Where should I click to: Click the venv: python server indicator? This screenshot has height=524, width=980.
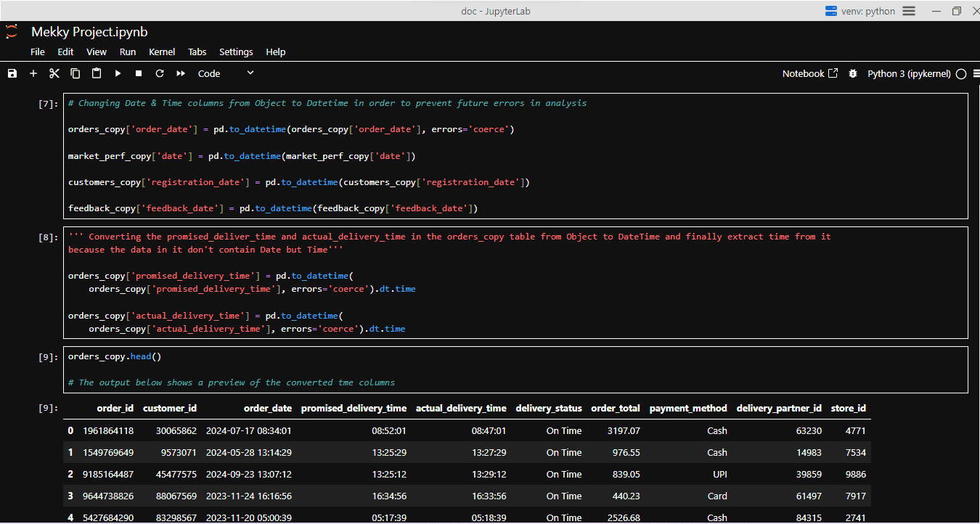860,11
